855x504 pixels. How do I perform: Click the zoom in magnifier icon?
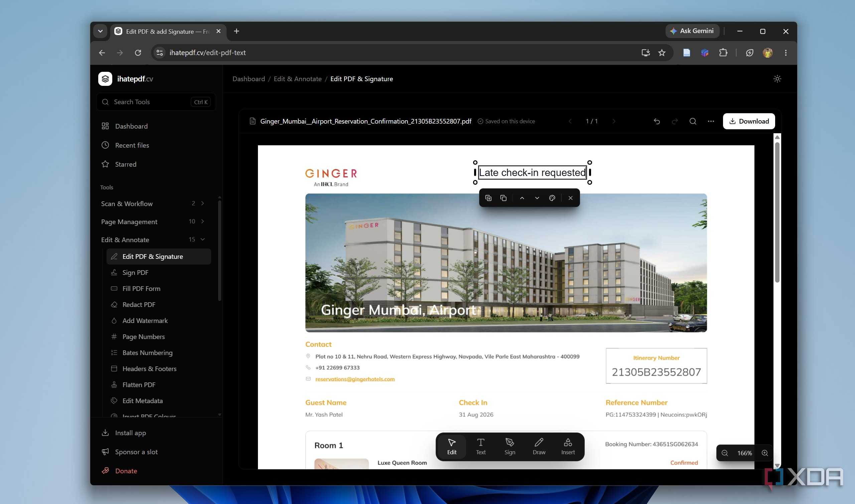tap(765, 453)
